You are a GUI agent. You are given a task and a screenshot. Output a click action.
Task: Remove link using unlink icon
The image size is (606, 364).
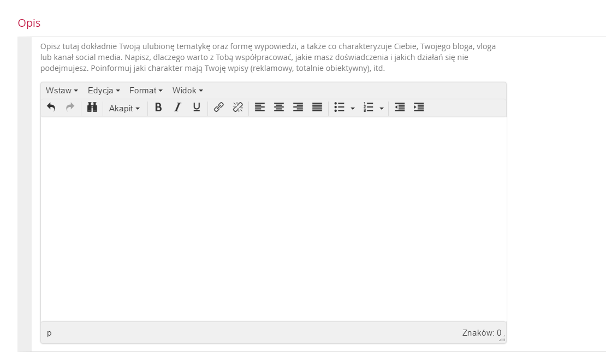point(237,108)
